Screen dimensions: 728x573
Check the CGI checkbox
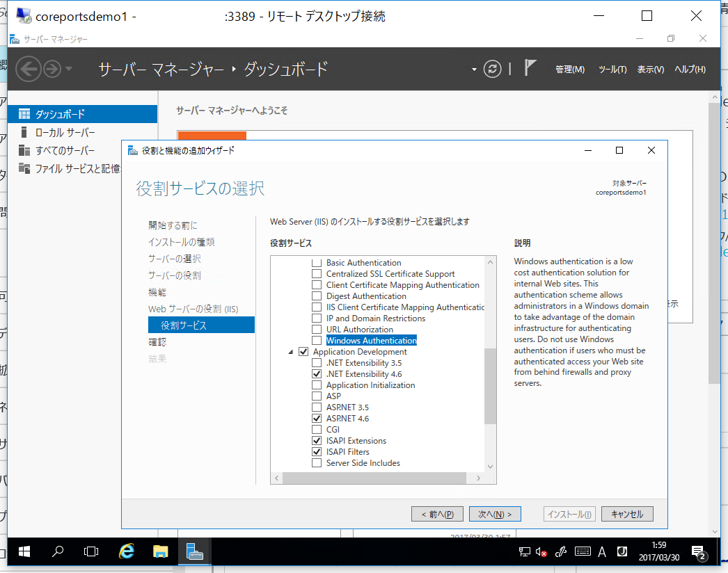click(317, 430)
